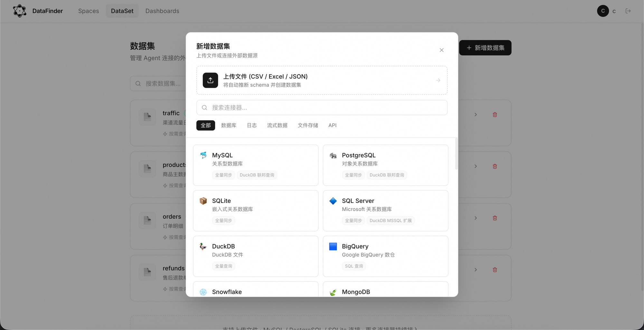Click MySQL's 全量同步 tag

click(x=223, y=175)
